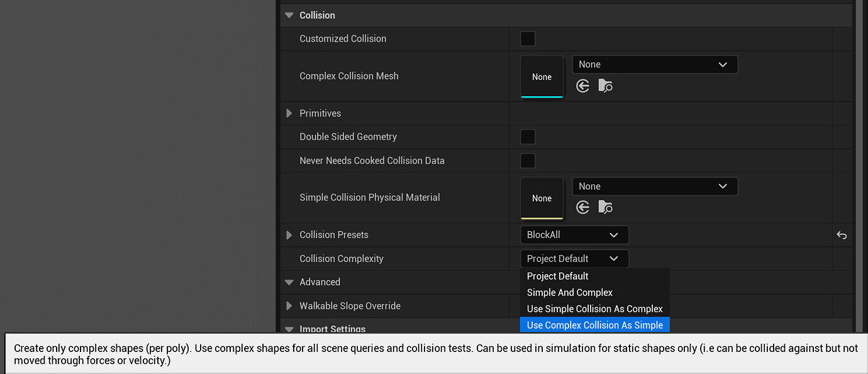Browse to Complex Collision Mesh in Content Browser
The image size is (868, 374).
[605, 86]
